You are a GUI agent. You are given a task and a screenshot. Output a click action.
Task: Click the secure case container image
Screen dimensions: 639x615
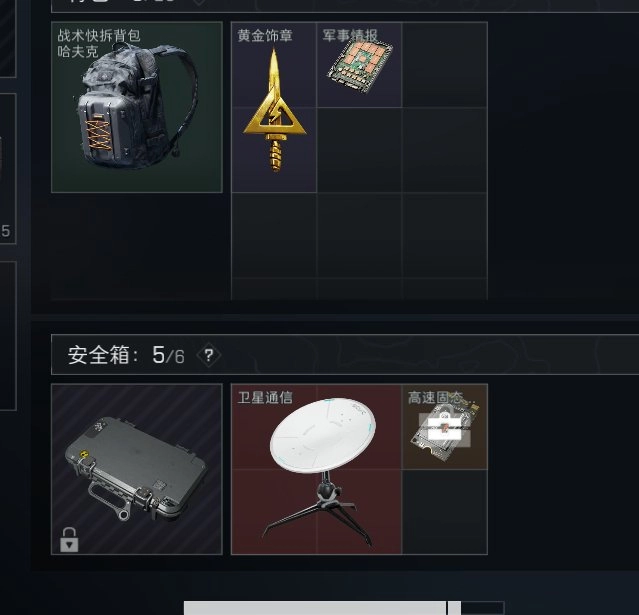pos(137,469)
